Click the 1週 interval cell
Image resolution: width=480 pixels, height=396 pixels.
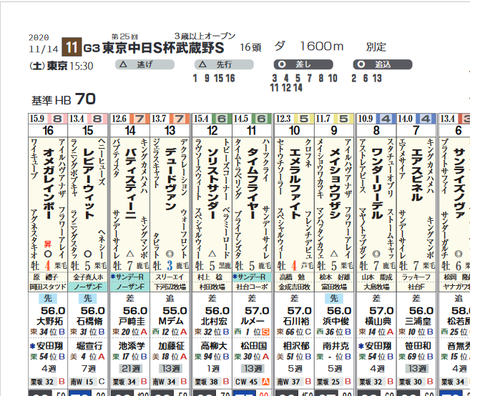(x=213, y=369)
